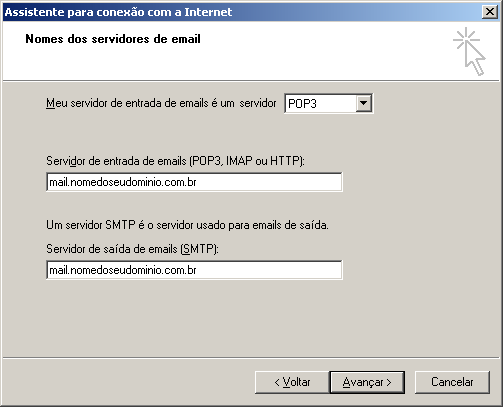Close the Assistente para conexão dialog
The image size is (503, 407).
[x=490, y=12]
